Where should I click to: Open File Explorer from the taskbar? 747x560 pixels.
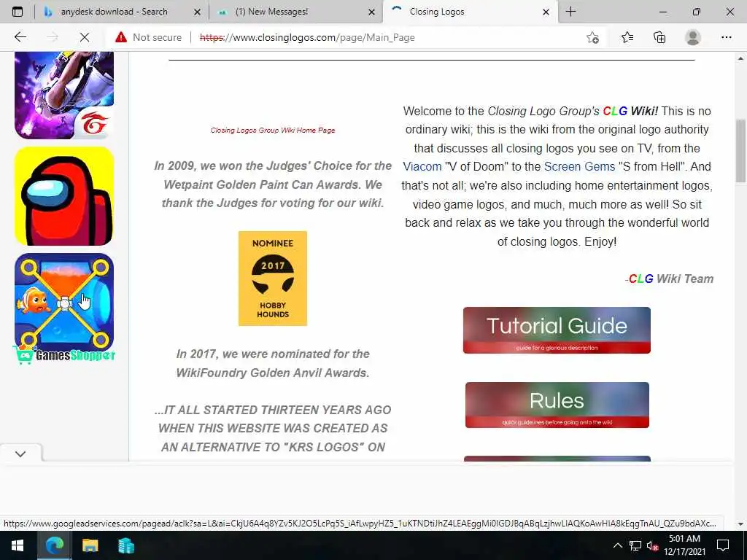click(x=90, y=545)
